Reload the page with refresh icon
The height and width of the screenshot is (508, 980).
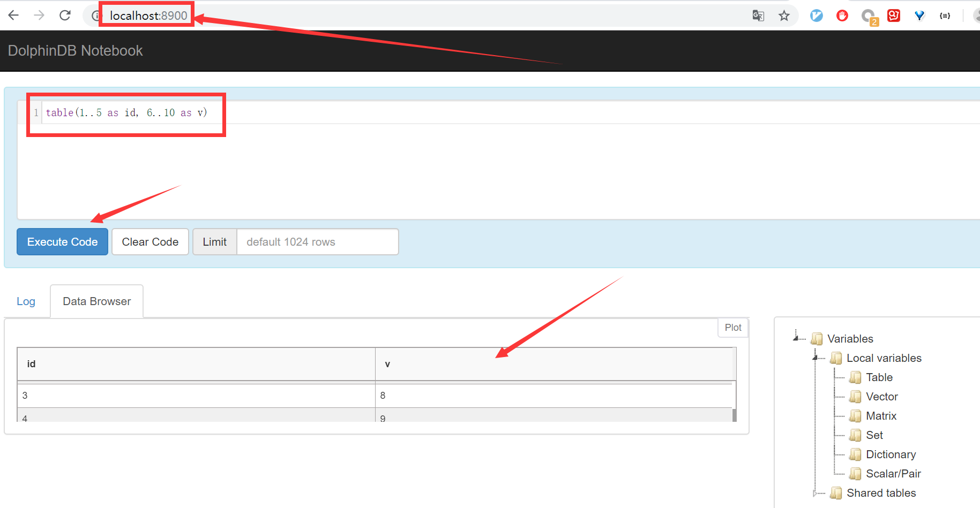click(65, 16)
